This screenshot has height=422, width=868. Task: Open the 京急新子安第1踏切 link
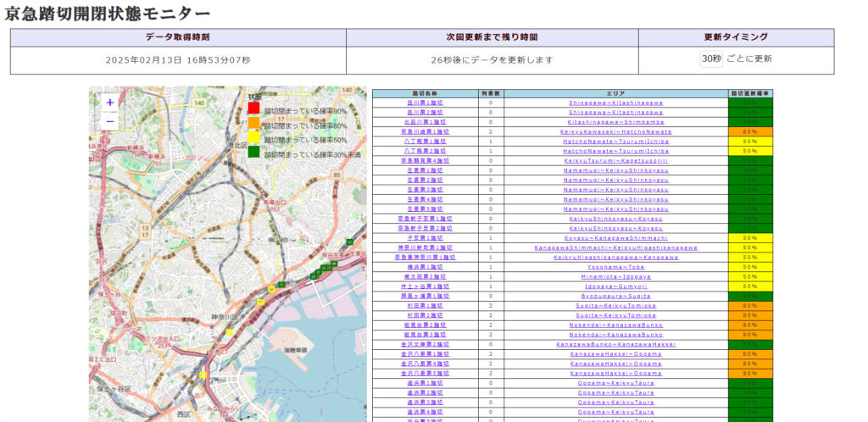point(426,219)
